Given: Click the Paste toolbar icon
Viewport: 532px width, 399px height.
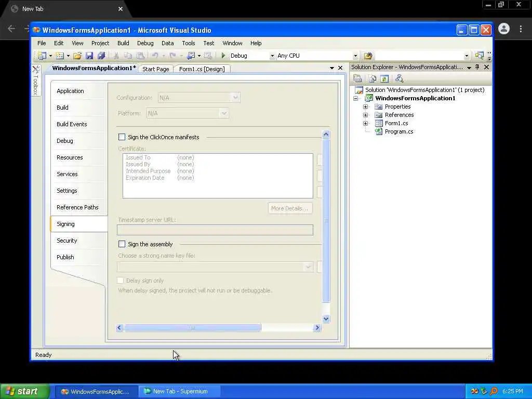Looking at the screenshot, I should click(x=140, y=56).
